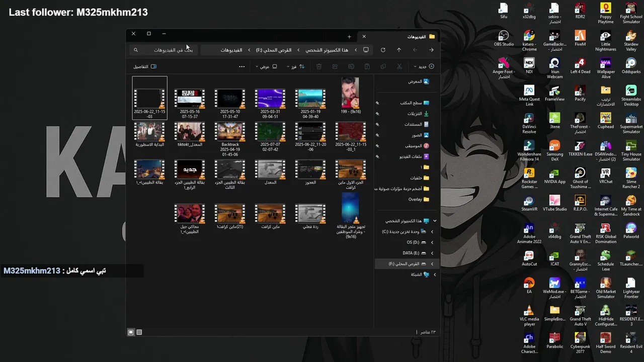Click the Rename icon in Explorer toolbar
This screenshot has width=644, height=362.
pyautogui.click(x=351, y=66)
